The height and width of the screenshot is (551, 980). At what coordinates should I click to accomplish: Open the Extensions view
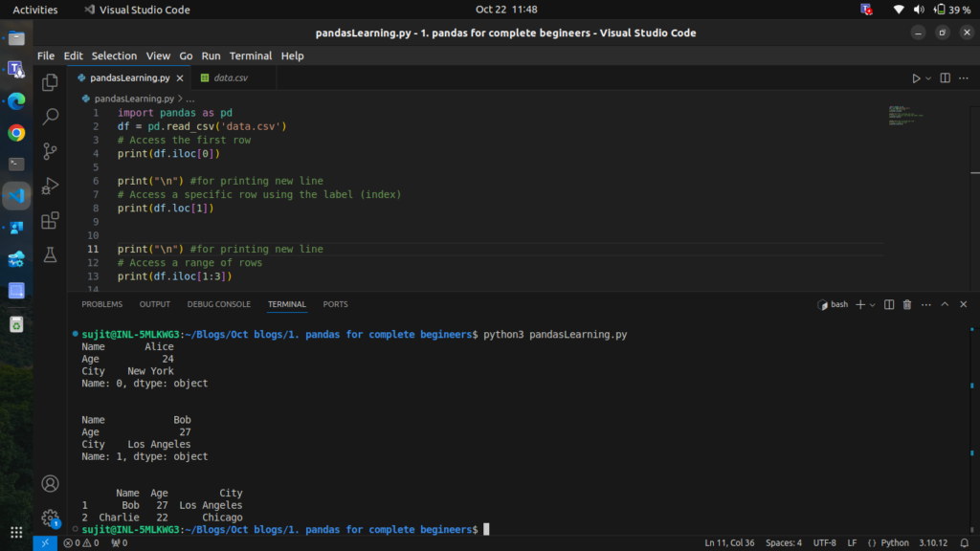click(50, 221)
